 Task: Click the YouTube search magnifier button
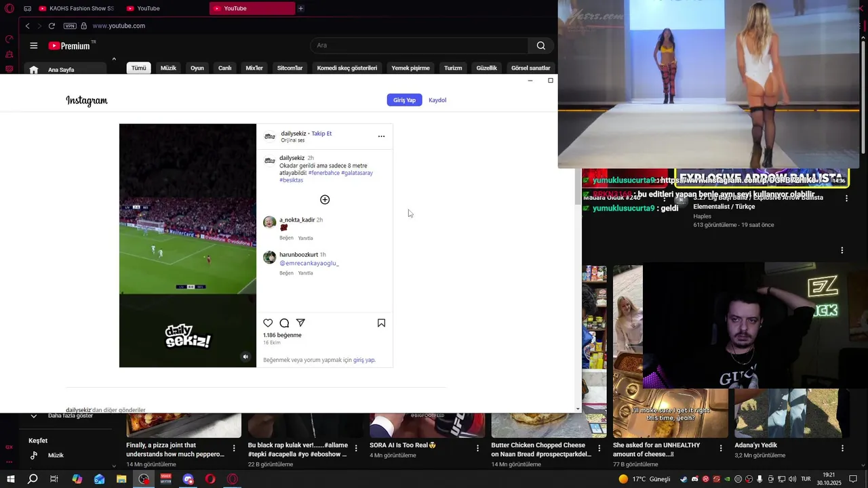(x=540, y=45)
